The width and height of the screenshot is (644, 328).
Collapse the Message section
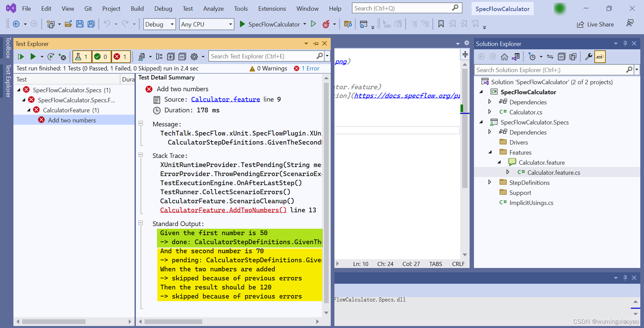point(141,123)
